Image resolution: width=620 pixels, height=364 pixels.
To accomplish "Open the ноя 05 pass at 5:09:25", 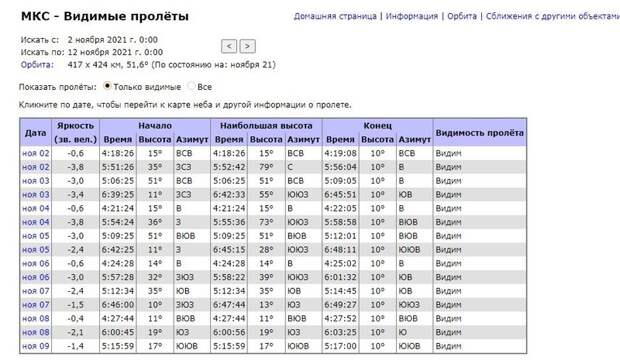I will pyautogui.click(x=36, y=236).
